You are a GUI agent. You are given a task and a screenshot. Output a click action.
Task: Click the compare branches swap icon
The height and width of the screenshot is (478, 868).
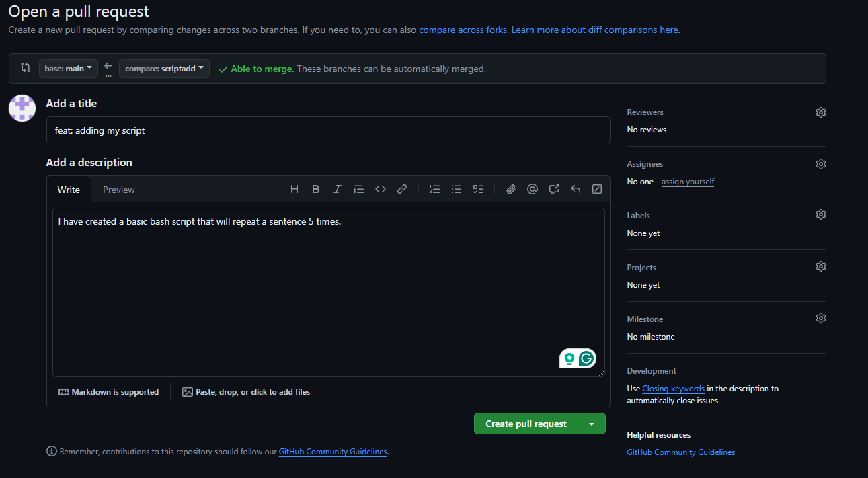(26, 67)
